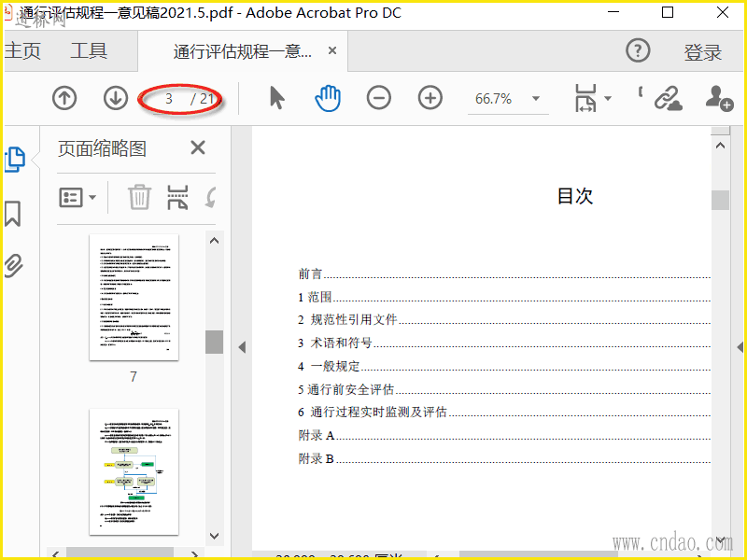Click the delete pages trash icon

[139, 197]
